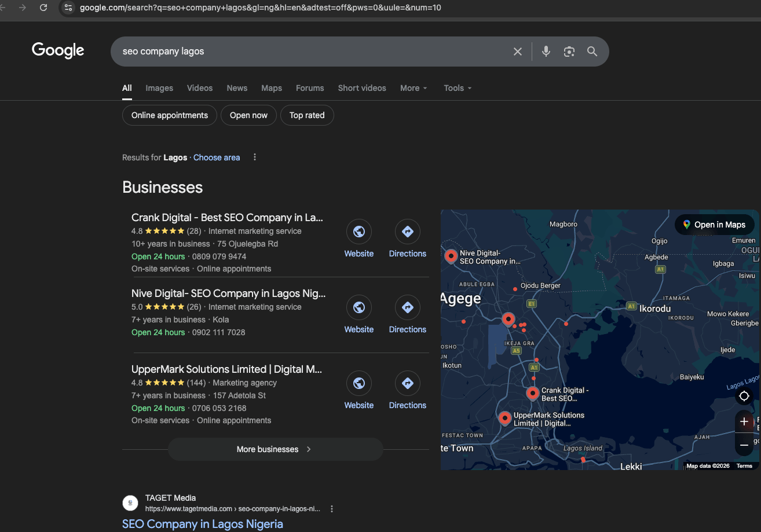Open the News tab

pos(237,88)
